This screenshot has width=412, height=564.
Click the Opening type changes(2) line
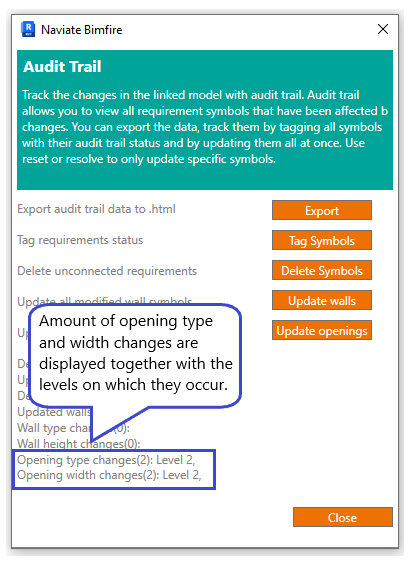tap(106, 460)
